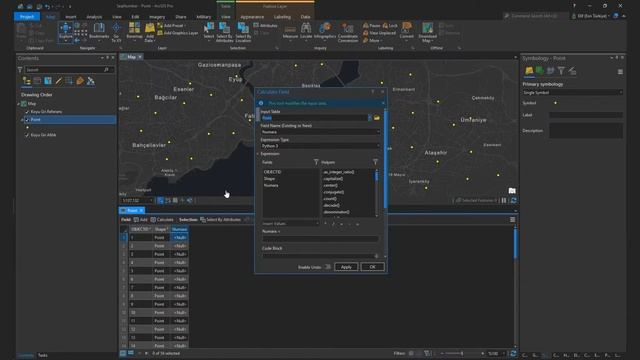Click the symbol swatch in Symbology pane
The image size is (640, 360).
click(x=555, y=103)
